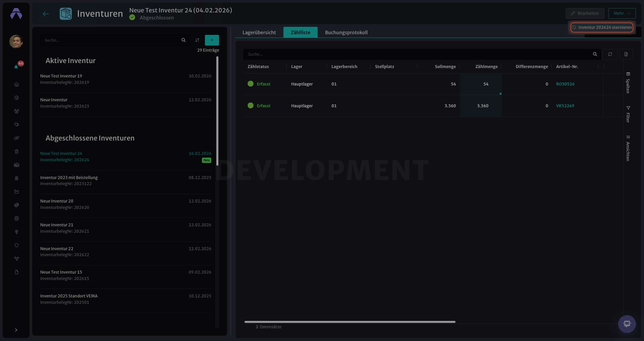Open the factory icon in sidebar
The height and width of the screenshot is (341, 644).
(x=16, y=192)
